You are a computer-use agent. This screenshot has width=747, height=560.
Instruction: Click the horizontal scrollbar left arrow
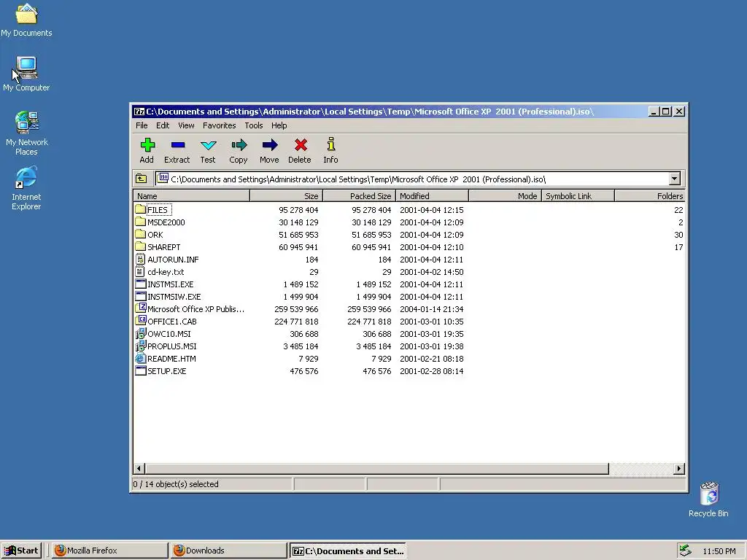pyautogui.click(x=139, y=469)
